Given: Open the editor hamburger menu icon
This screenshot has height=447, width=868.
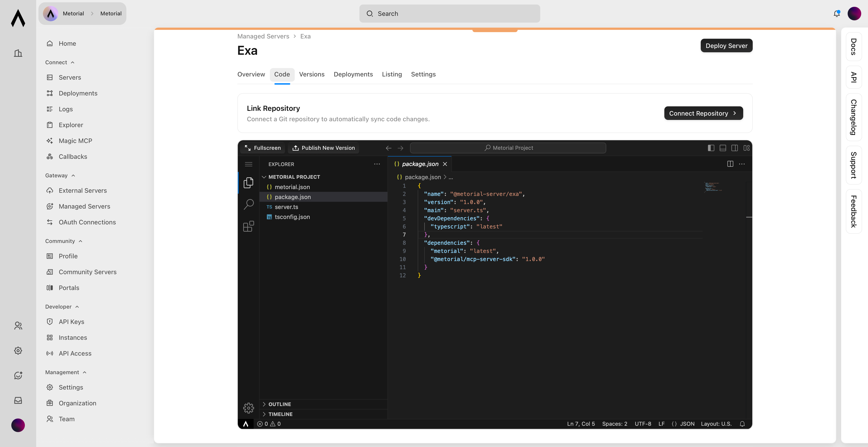Looking at the screenshot, I should [x=249, y=164].
